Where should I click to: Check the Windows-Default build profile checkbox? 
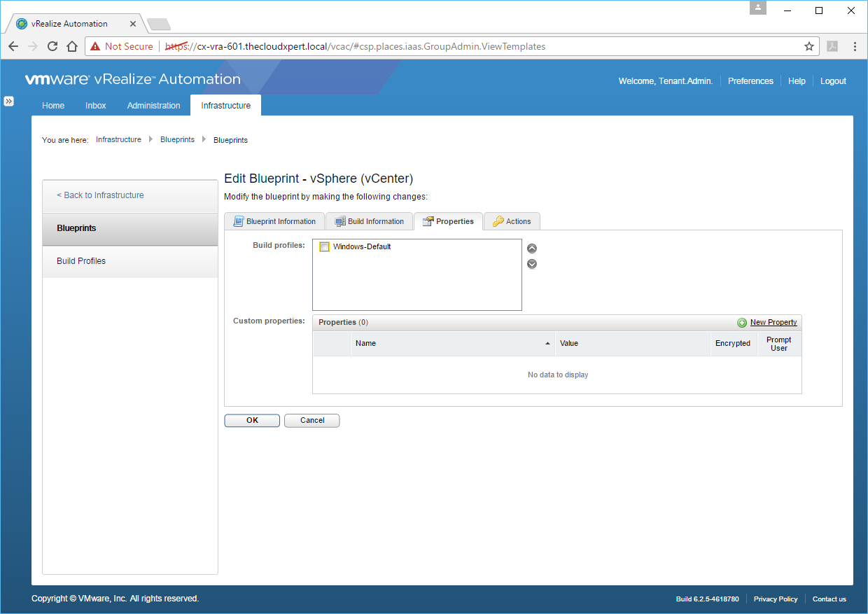(x=324, y=246)
